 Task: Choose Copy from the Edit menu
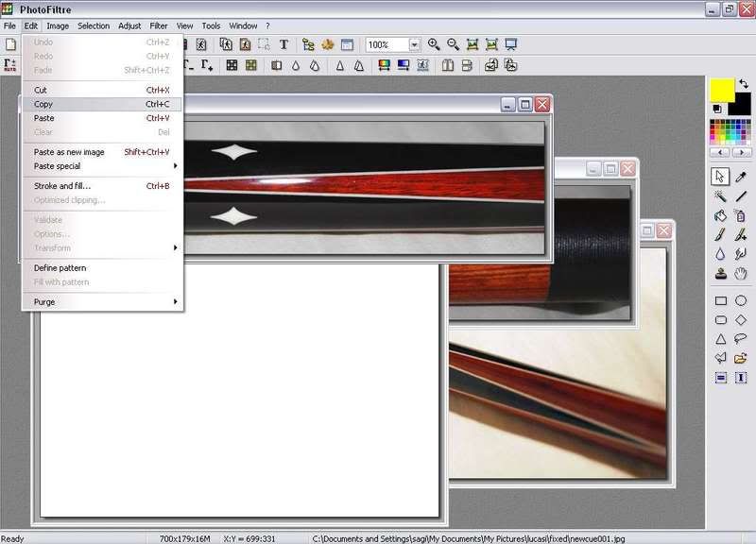coord(103,104)
